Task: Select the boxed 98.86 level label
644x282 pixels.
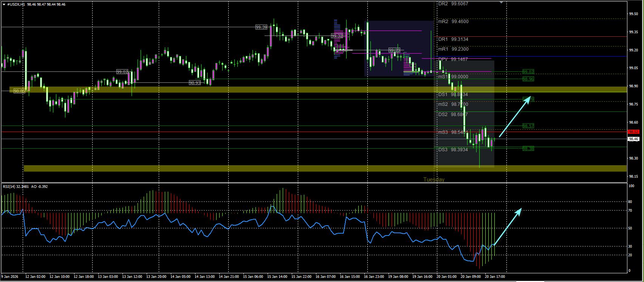Action: [19, 91]
